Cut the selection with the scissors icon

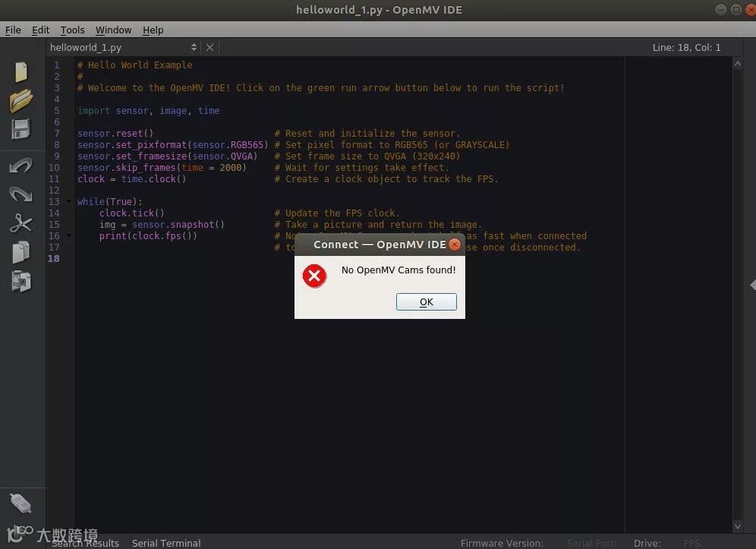tap(21, 223)
